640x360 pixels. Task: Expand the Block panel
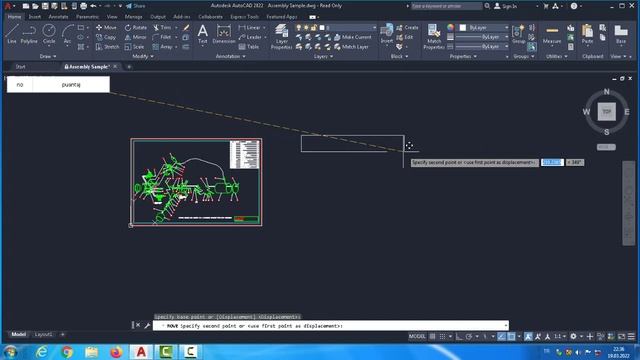(x=399, y=56)
